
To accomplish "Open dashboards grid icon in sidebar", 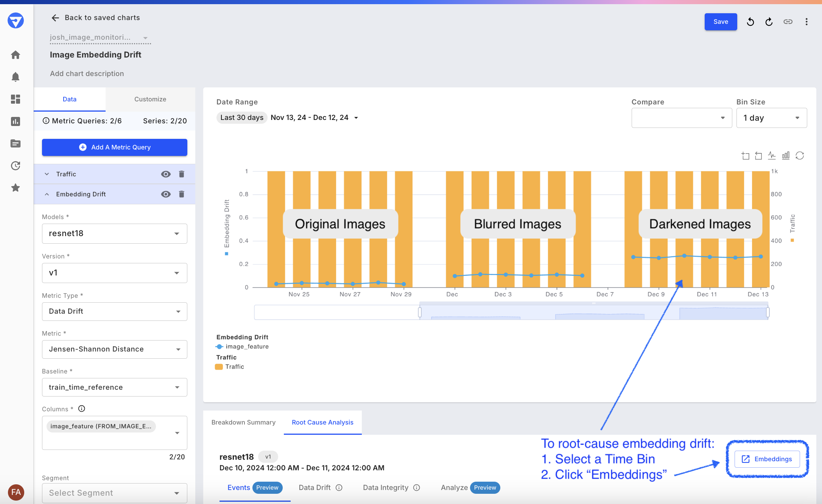I will 16,99.
